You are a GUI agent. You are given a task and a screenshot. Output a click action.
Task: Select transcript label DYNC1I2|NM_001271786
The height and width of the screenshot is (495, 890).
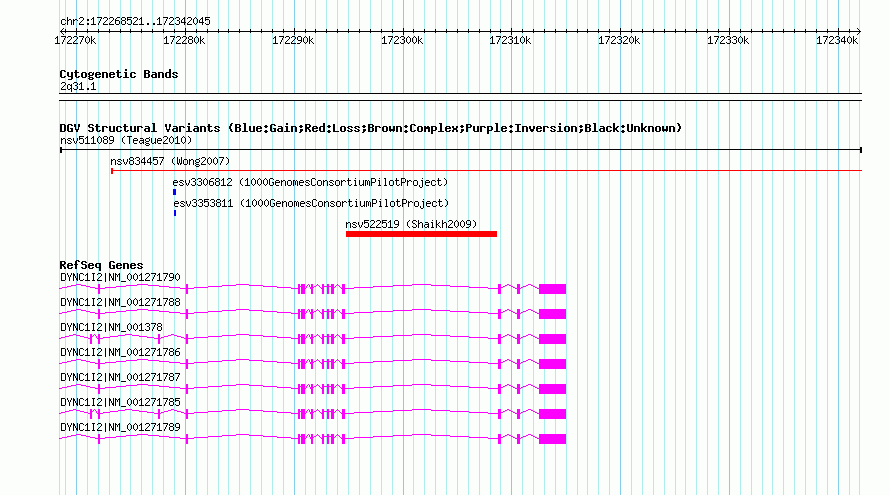(x=120, y=353)
